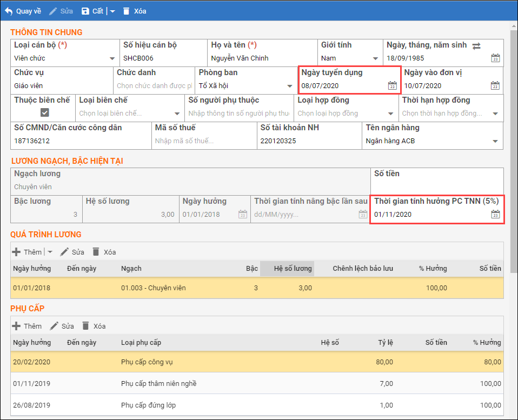The image size is (518, 420).
Task: Click Xóa trash icon in Quá trình lương
Action: pyautogui.click(x=96, y=252)
